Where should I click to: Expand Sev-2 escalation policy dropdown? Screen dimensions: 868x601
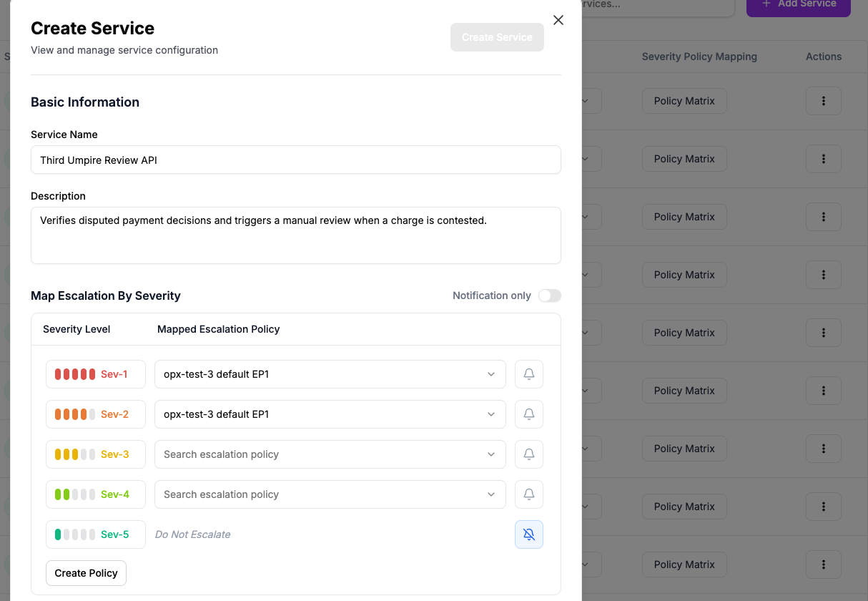pyautogui.click(x=330, y=414)
